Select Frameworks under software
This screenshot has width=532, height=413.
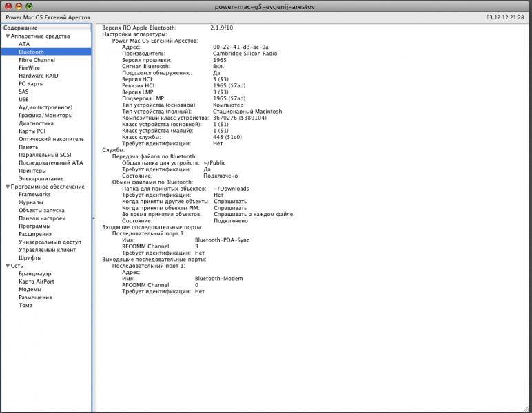coord(34,195)
